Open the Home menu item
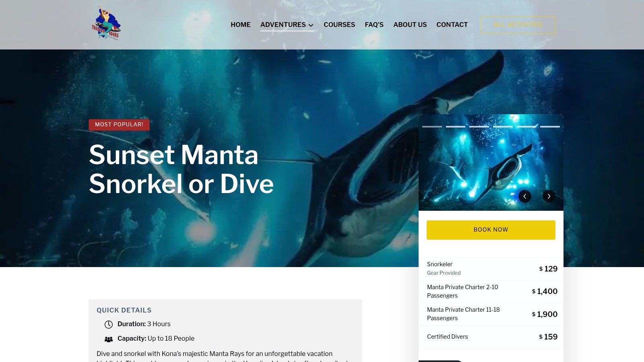This screenshot has height=362, width=644. (x=241, y=25)
